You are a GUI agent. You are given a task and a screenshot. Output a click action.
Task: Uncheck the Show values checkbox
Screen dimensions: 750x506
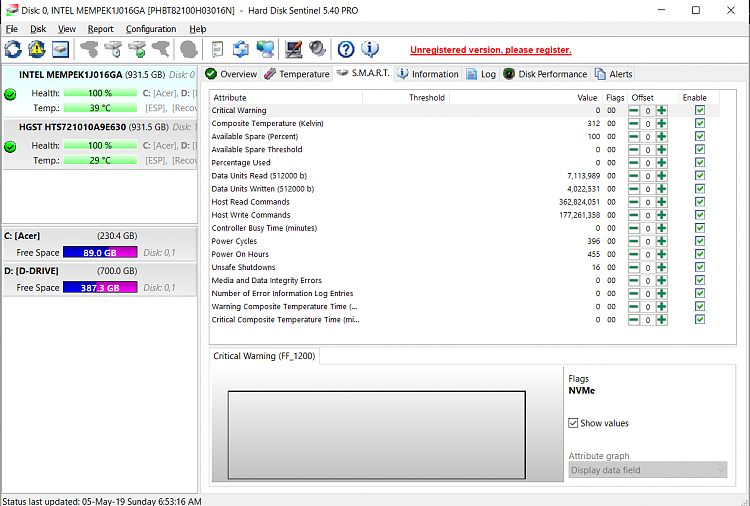573,423
